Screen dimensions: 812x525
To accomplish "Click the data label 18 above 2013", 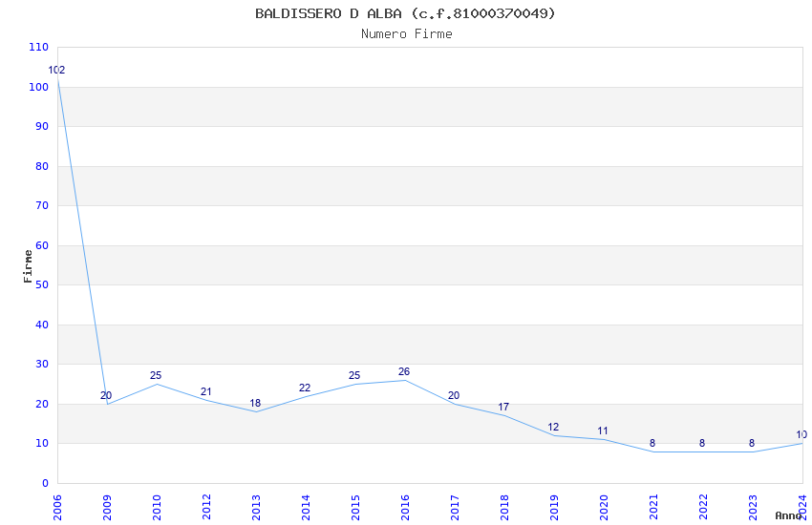I will point(255,403).
